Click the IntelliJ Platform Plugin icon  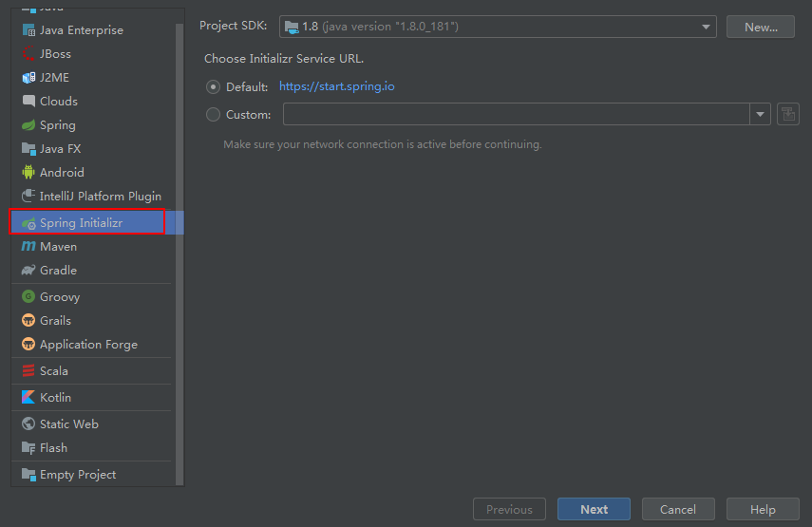coord(28,197)
